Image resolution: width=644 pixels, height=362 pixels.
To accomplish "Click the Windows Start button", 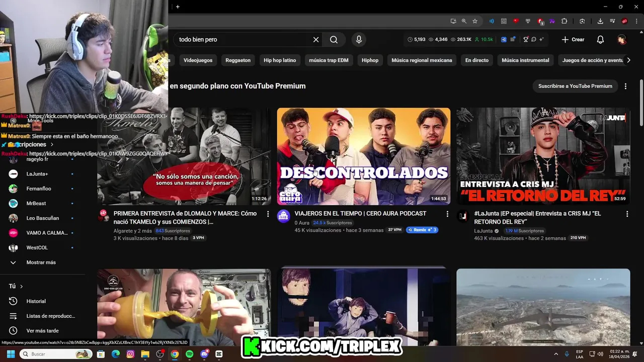I will (11, 354).
